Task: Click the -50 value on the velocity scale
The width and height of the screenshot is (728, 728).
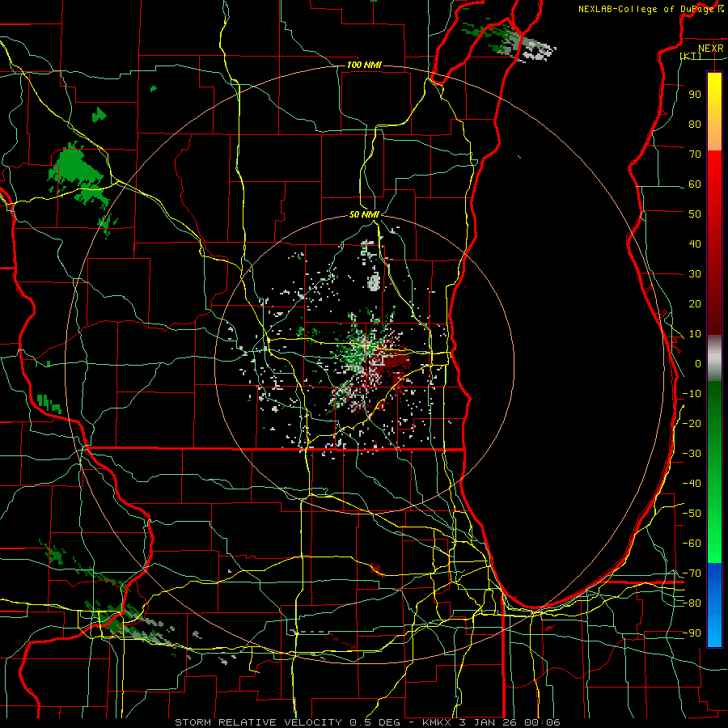Action: (x=692, y=514)
